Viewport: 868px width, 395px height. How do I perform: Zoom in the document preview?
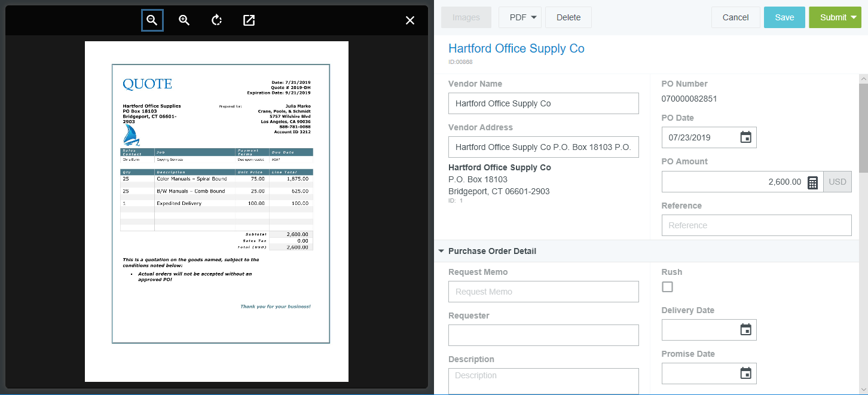click(x=184, y=20)
